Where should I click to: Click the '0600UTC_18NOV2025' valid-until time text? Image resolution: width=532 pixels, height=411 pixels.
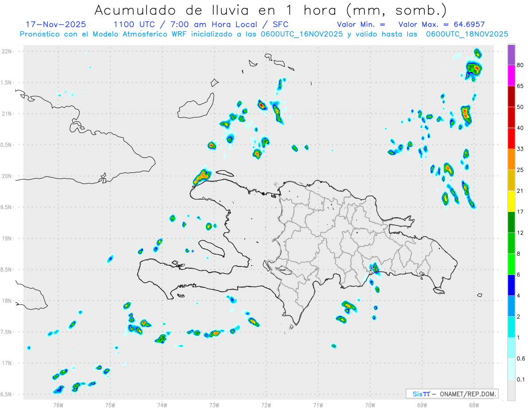coord(467,34)
